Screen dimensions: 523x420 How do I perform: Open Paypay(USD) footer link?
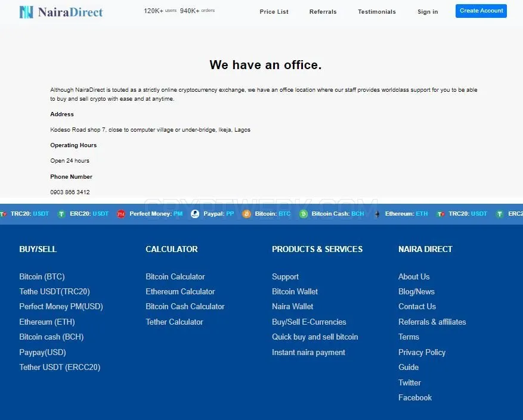(x=43, y=352)
